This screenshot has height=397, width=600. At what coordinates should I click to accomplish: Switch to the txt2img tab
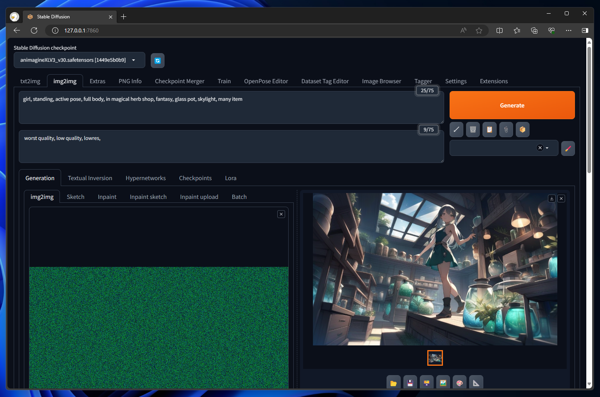coord(30,81)
